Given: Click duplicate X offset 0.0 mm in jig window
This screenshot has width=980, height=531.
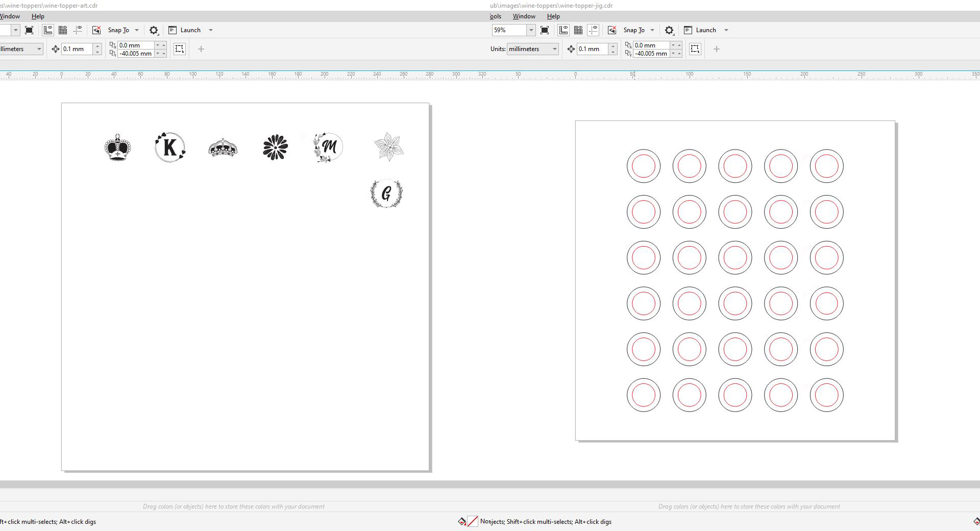Looking at the screenshot, I should tap(651, 45).
